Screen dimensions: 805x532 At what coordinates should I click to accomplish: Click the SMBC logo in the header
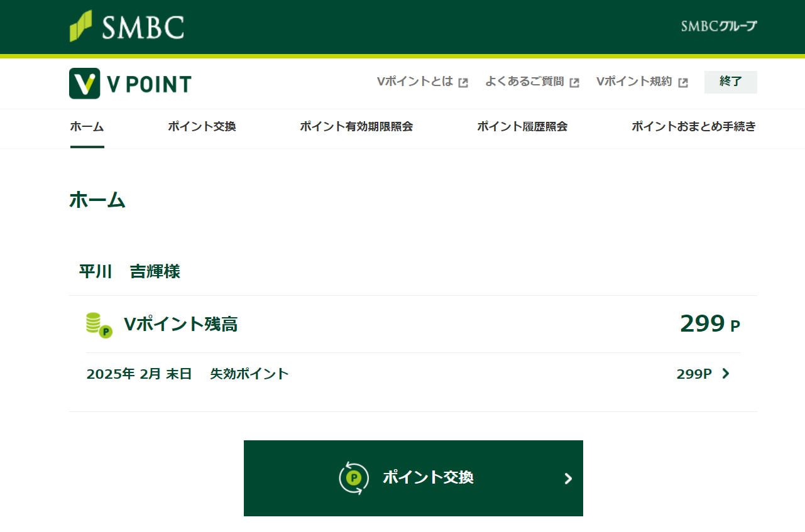tap(126, 26)
